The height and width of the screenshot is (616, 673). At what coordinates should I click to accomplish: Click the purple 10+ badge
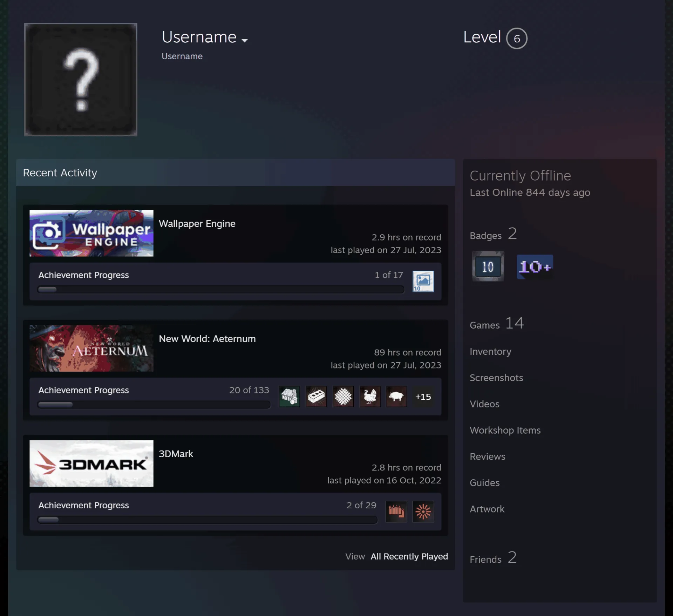click(x=535, y=267)
